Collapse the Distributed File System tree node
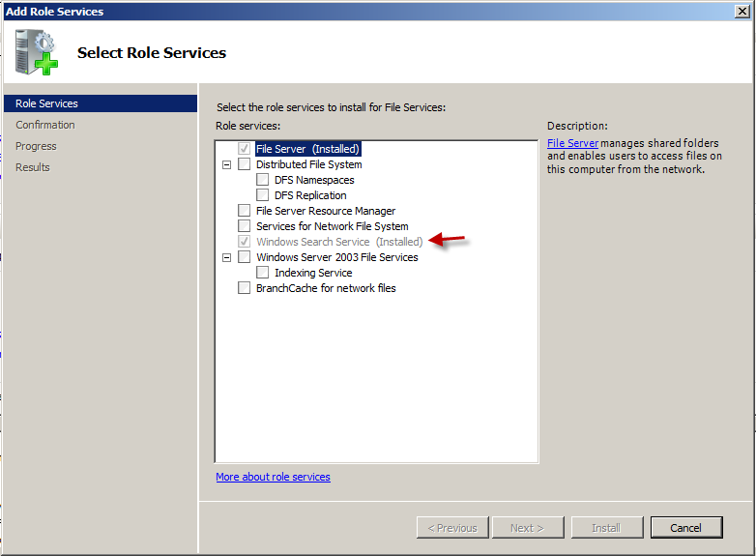This screenshot has height=556, width=756. point(227,164)
